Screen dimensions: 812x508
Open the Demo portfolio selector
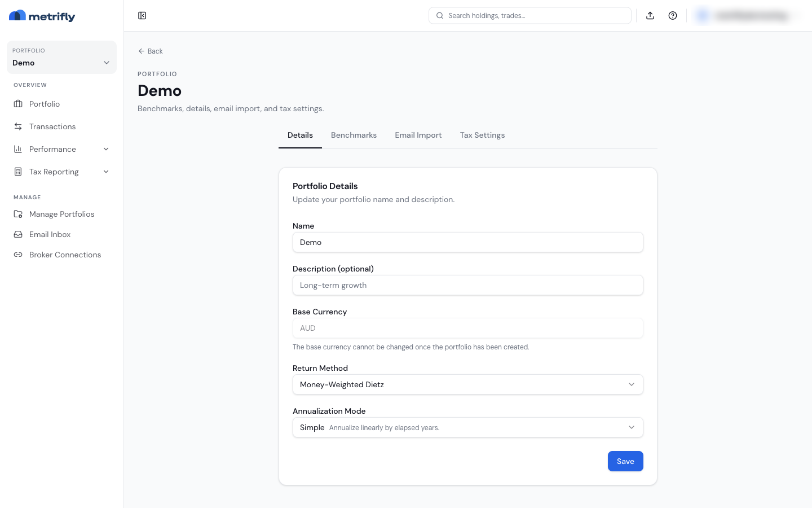pos(61,57)
